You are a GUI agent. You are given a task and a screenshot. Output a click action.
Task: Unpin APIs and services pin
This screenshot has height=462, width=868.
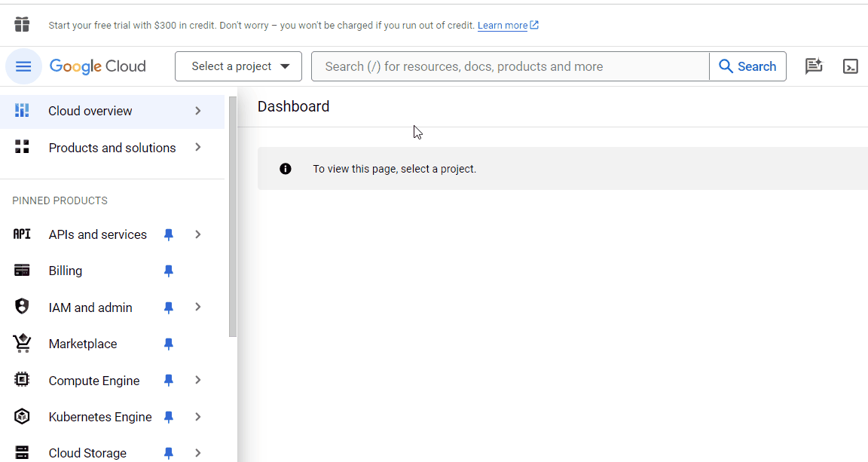coord(169,235)
